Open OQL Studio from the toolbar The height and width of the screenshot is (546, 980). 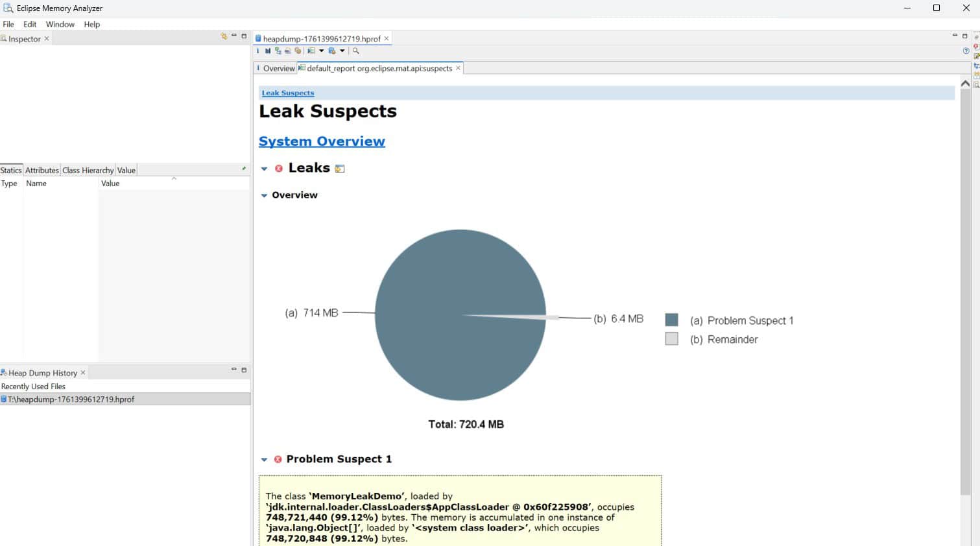tap(288, 51)
